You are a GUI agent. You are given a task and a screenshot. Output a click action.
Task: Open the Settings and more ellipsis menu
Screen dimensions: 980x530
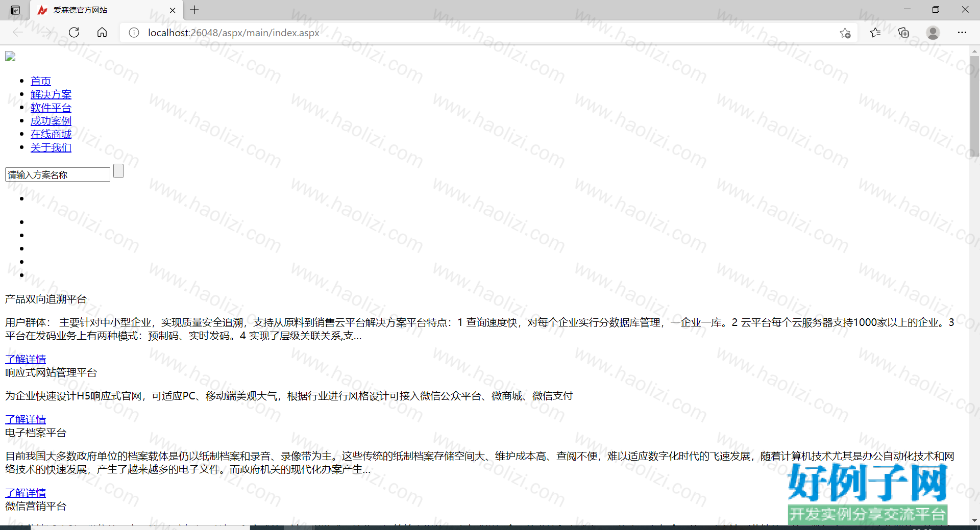pyautogui.click(x=962, y=33)
